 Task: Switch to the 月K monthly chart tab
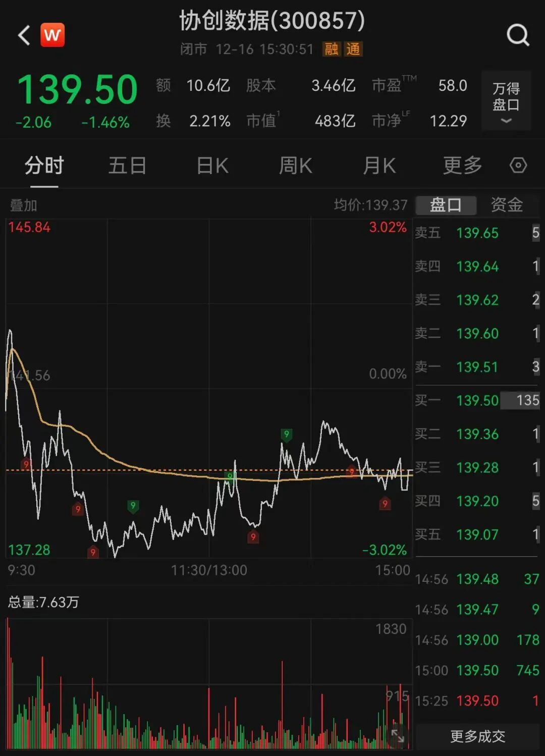378,166
